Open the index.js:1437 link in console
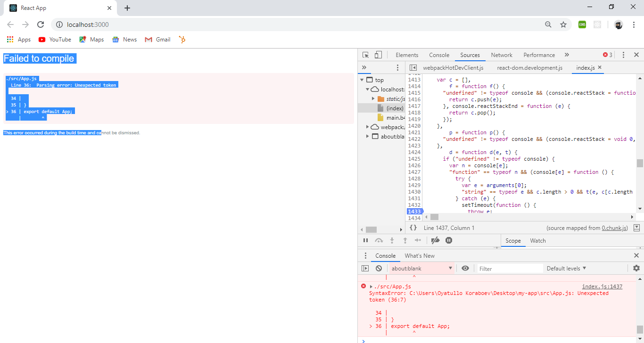The width and height of the screenshot is (644, 343). click(x=602, y=286)
